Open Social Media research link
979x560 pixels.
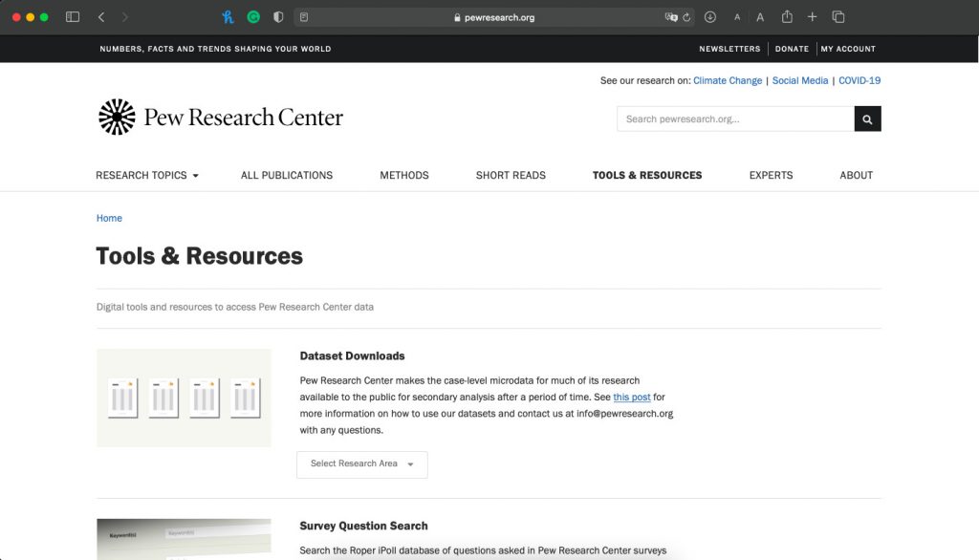click(800, 80)
